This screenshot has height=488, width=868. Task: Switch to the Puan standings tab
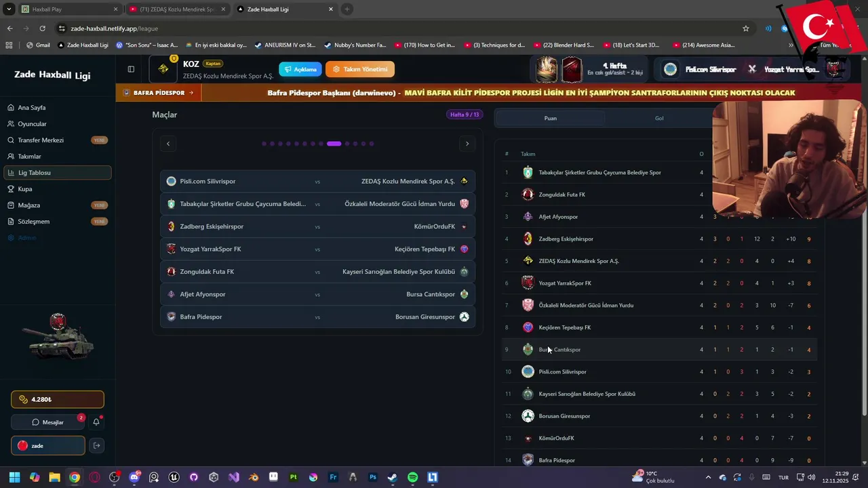coord(551,118)
